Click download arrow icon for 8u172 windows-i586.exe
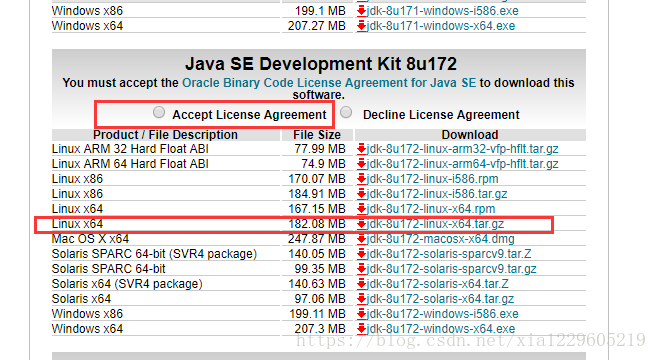The image size is (657, 360). tap(361, 314)
